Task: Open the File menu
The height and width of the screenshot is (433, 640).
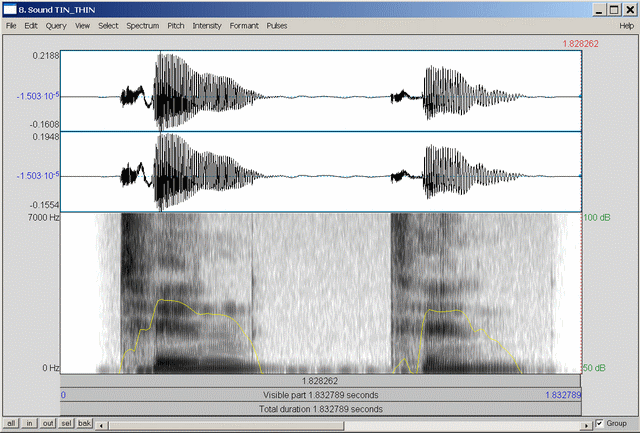Action: [x=11, y=25]
